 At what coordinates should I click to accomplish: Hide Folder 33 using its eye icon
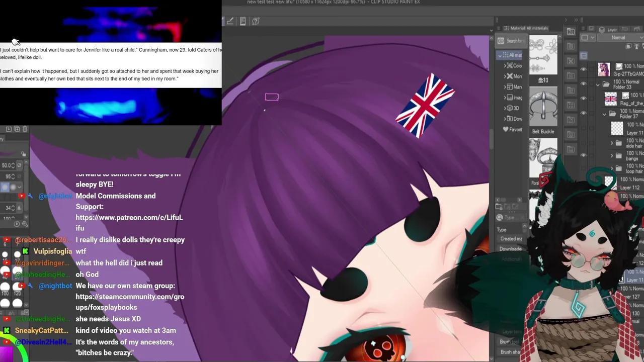click(584, 84)
